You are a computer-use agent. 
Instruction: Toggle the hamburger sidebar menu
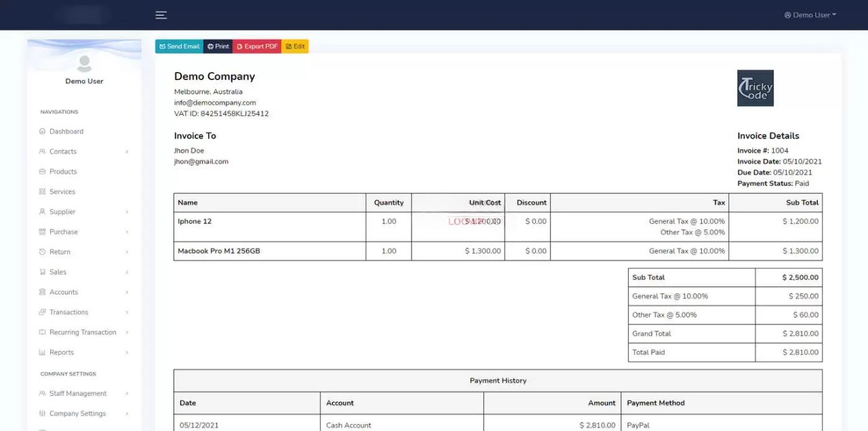(x=161, y=15)
